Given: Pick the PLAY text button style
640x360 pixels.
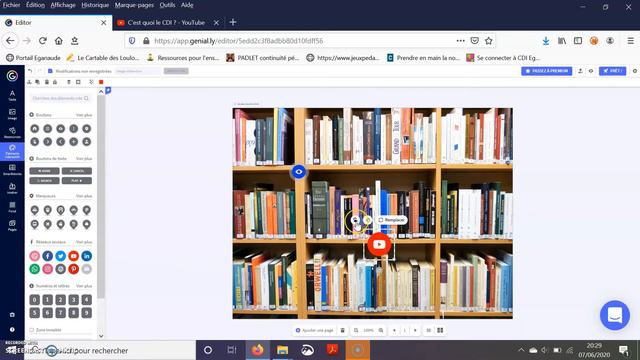Looking at the screenshot, I should 77,180.
